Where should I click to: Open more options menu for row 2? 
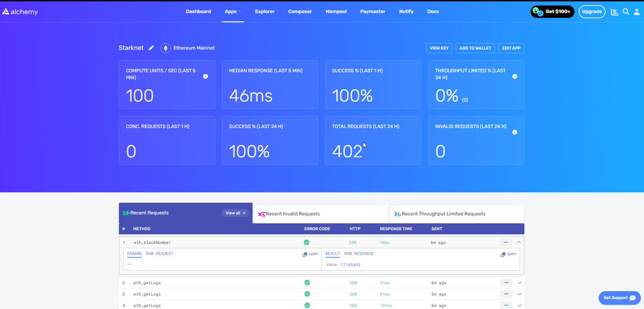pyautogui.click(x=506, y=282)
